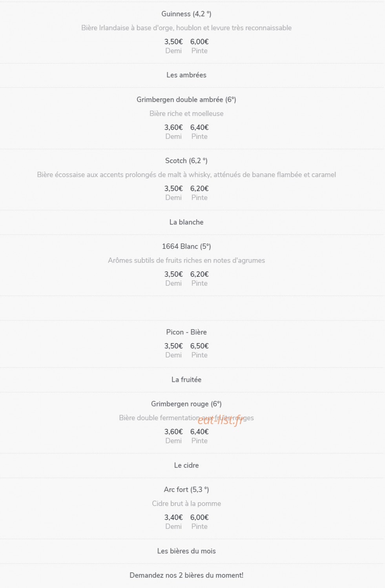The height and width of the screenshot is (588, 385).
Task: Click the Picon - Bière item
Action: (186, 332)
